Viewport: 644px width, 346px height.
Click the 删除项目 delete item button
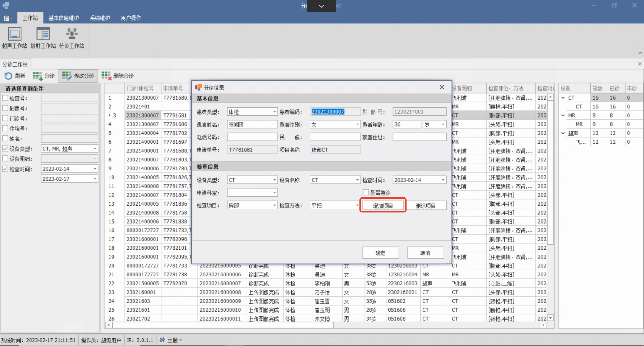click(426, 206)
